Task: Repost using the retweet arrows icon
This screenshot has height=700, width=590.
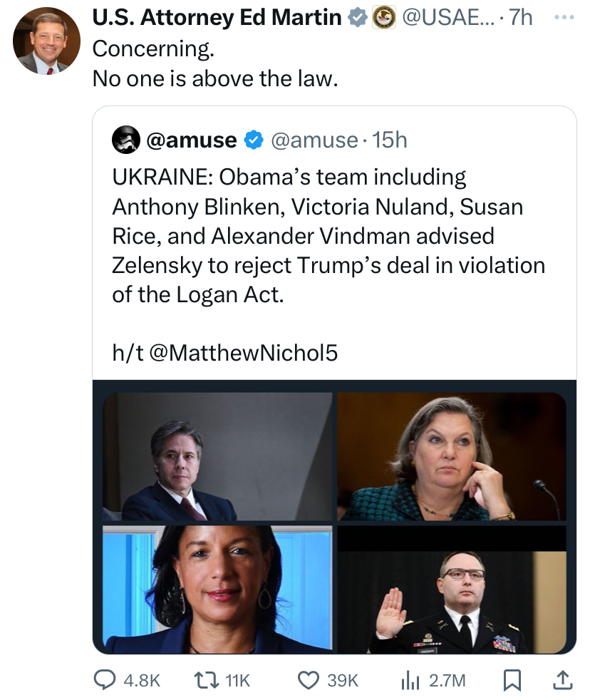Action: point(207,680)
